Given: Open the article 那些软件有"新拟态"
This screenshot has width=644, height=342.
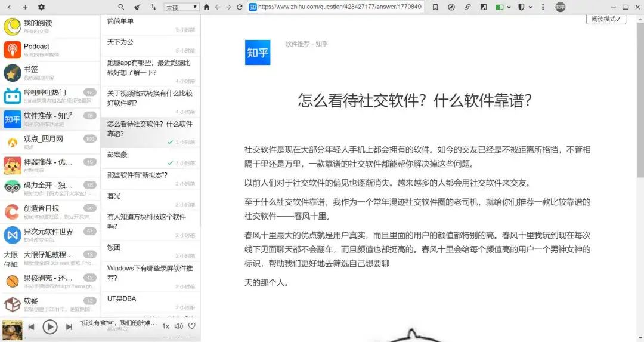Looking at the screenshot, I should click(x=150, y=179).
